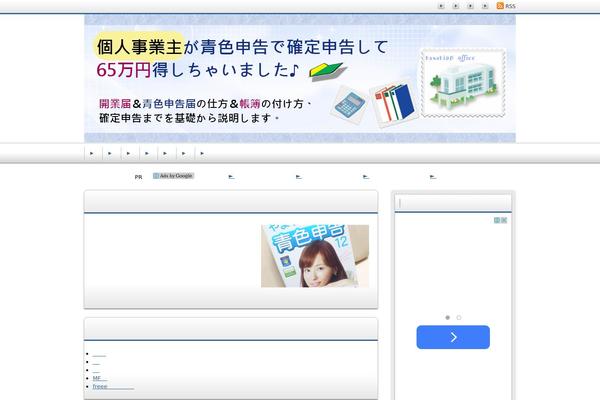Open the orange RSS feed icon
This screenshot has height=400, width=600.
pos(500,6)
